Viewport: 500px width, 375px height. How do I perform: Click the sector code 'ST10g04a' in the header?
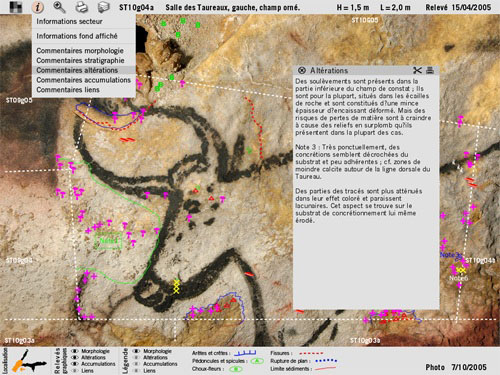(x=136, y=7)
